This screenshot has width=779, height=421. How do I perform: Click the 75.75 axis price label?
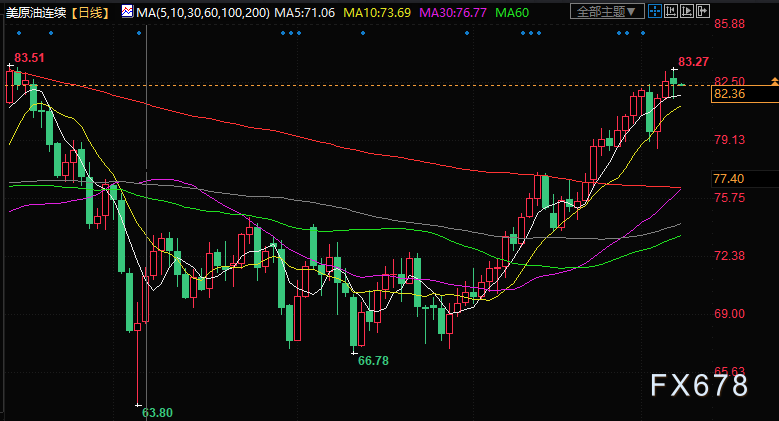tap(729, 198)
